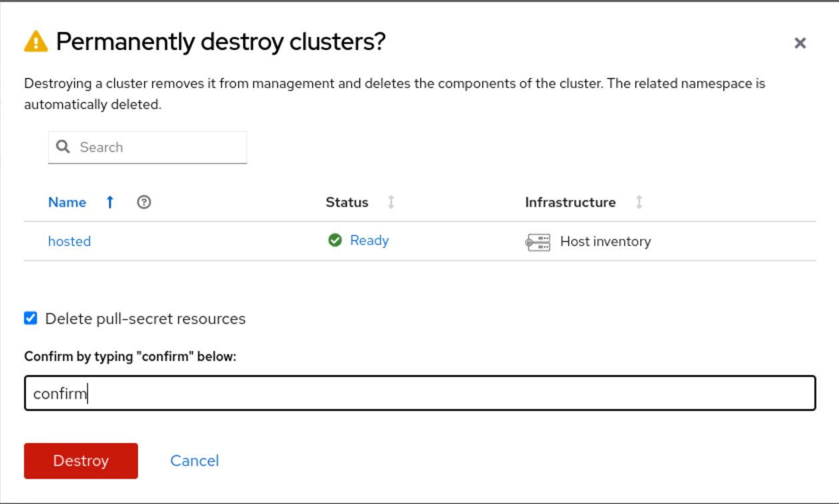Focus the Search clusters field
Screen dimensions: 839x504
147,147
